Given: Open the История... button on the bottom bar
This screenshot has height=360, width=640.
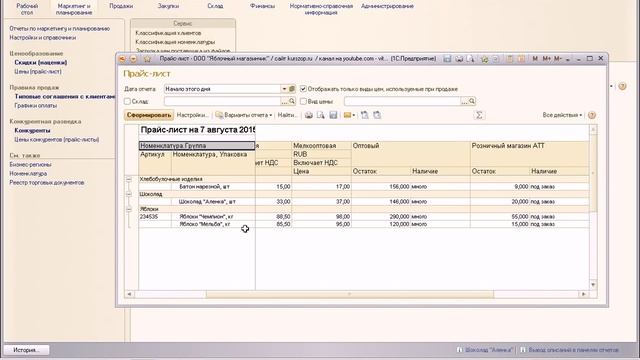Looking at the screenshot, I should coord(27,350).
